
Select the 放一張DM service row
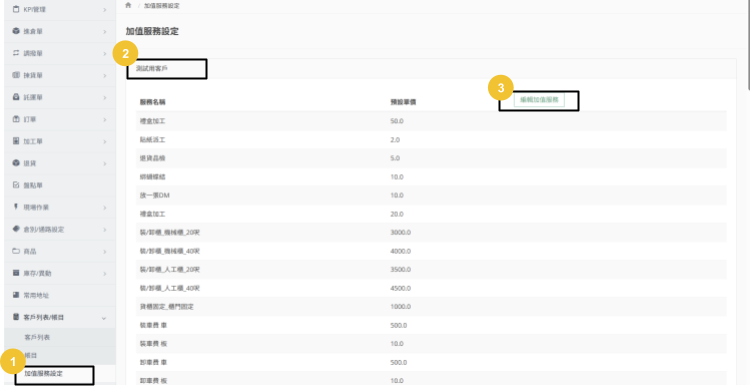(x=431, y=196)
